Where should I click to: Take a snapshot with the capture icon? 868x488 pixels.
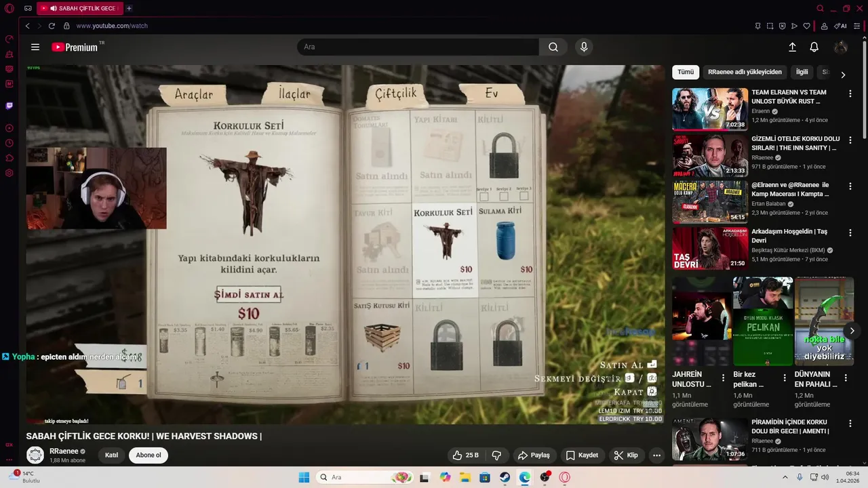click(770, 26)
